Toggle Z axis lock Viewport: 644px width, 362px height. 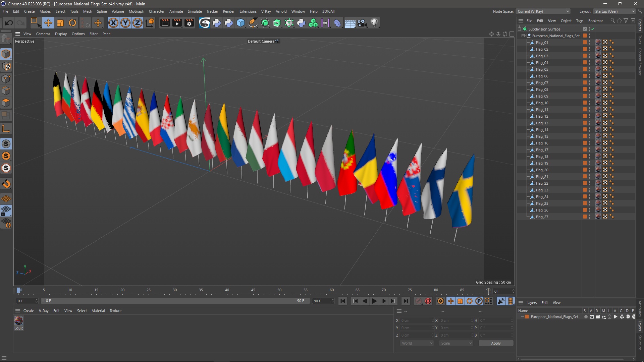(138, 23)
